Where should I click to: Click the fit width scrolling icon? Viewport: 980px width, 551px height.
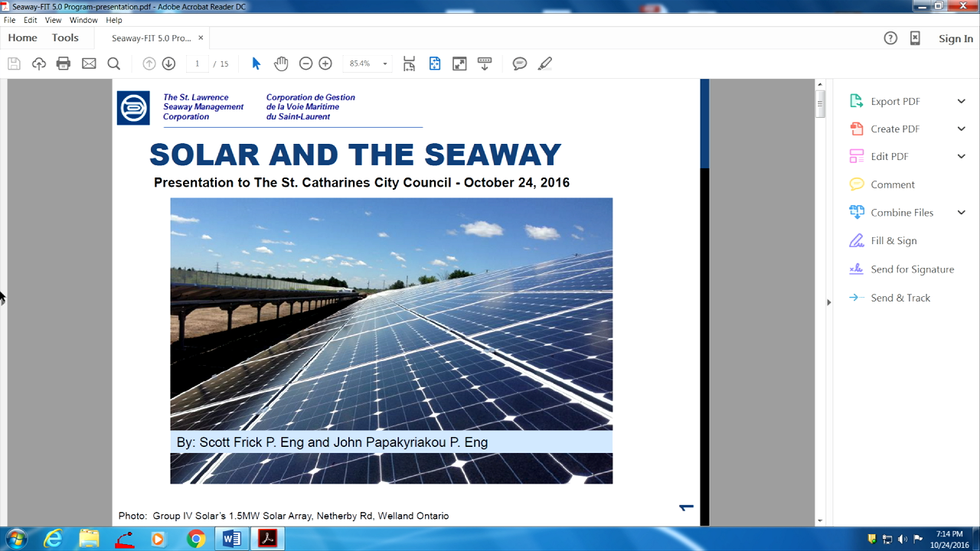[410, 64]
